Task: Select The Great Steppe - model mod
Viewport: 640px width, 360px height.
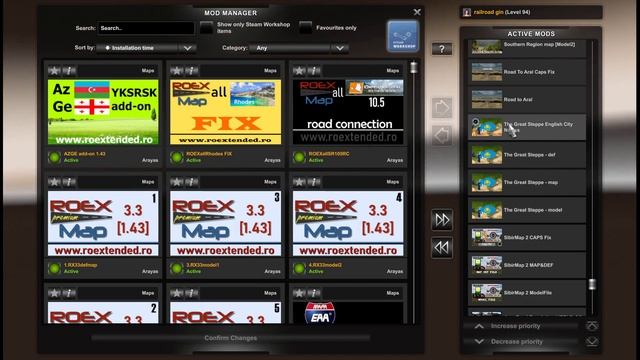Action: click(x=527, y=210)
